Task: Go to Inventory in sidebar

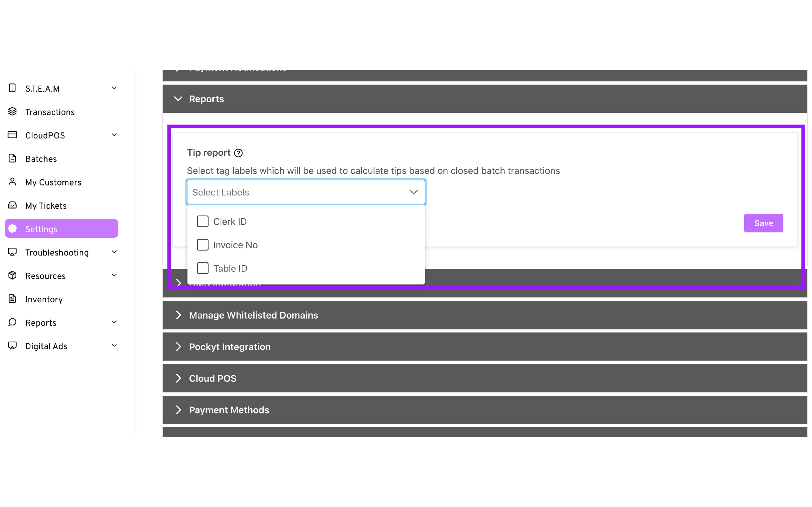Action: (x=44, y=299)
